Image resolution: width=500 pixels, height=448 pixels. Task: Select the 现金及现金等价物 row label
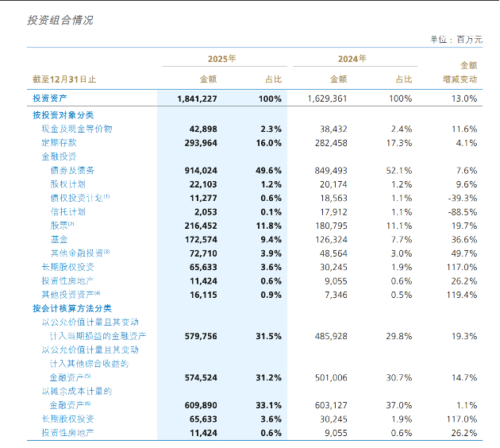pos(77,129)
